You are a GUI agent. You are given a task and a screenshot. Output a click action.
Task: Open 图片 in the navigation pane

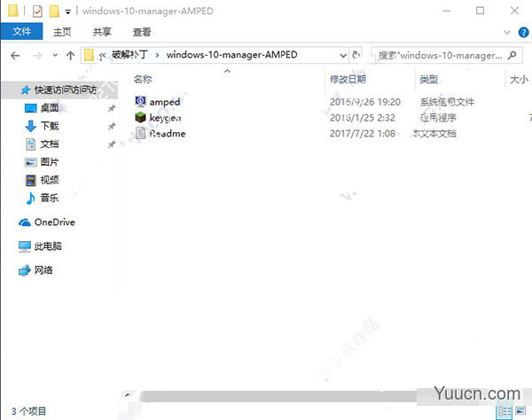click(x=50, y=162)
